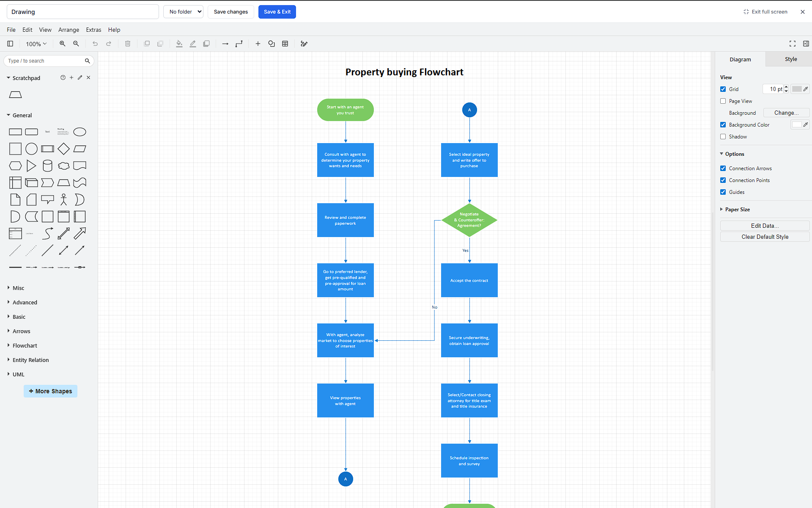Open the File menu
Screen dimensions: 812x508
click(x=11, y=30)
